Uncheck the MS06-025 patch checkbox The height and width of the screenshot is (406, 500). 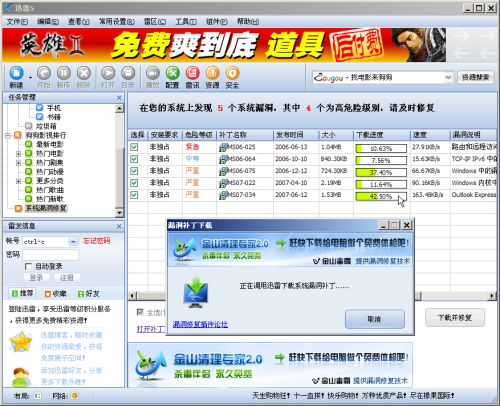[x=134, y=147]
